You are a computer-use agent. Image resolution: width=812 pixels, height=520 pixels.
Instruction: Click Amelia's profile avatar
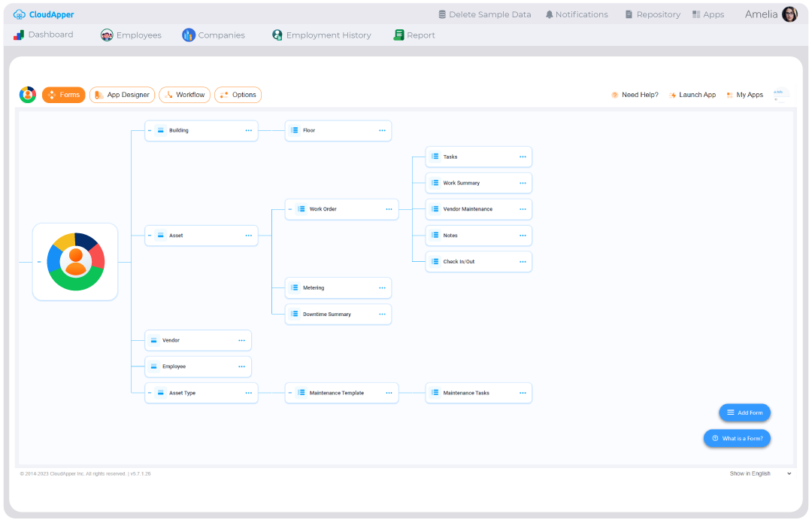point(789,14)
